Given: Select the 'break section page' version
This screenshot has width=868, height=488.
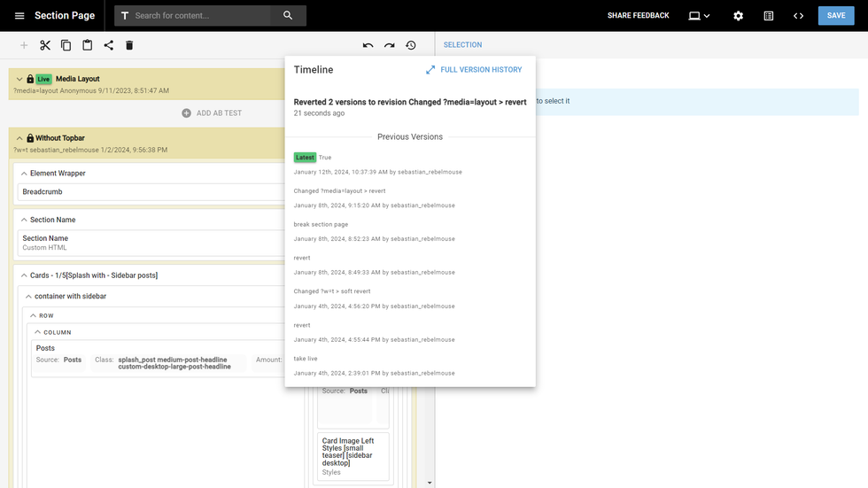Looking at the screenshot, I should tap(321, 225).
